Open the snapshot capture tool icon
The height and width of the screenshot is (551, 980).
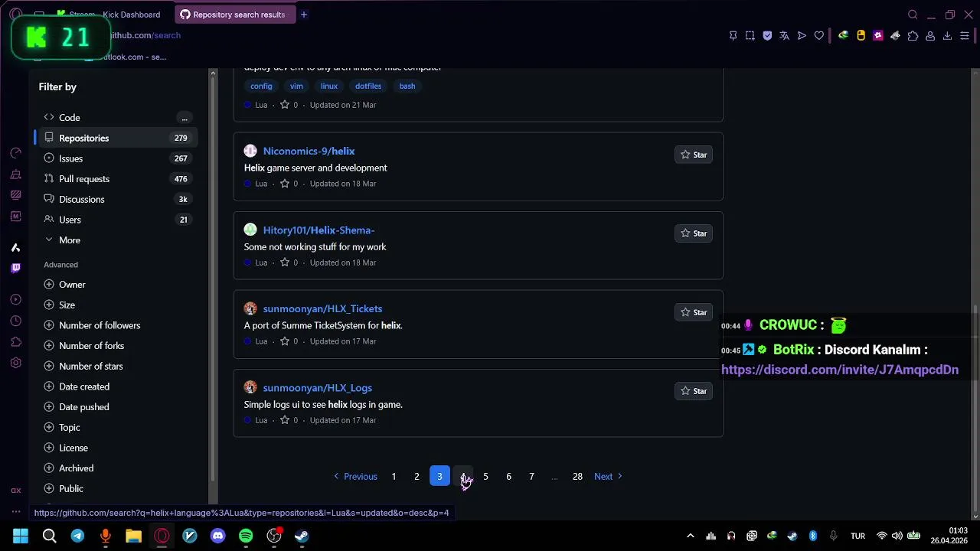[x=750, y=35]
